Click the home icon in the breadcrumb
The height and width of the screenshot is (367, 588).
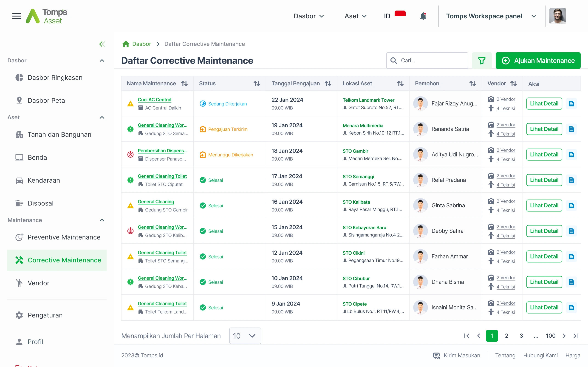click(126, 44)
